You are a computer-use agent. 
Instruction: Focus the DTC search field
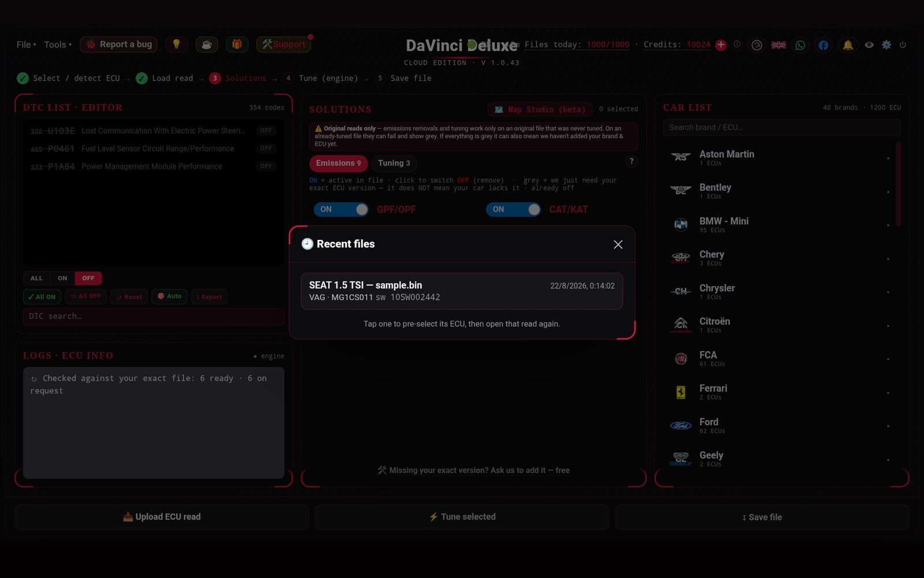[154, 316]
